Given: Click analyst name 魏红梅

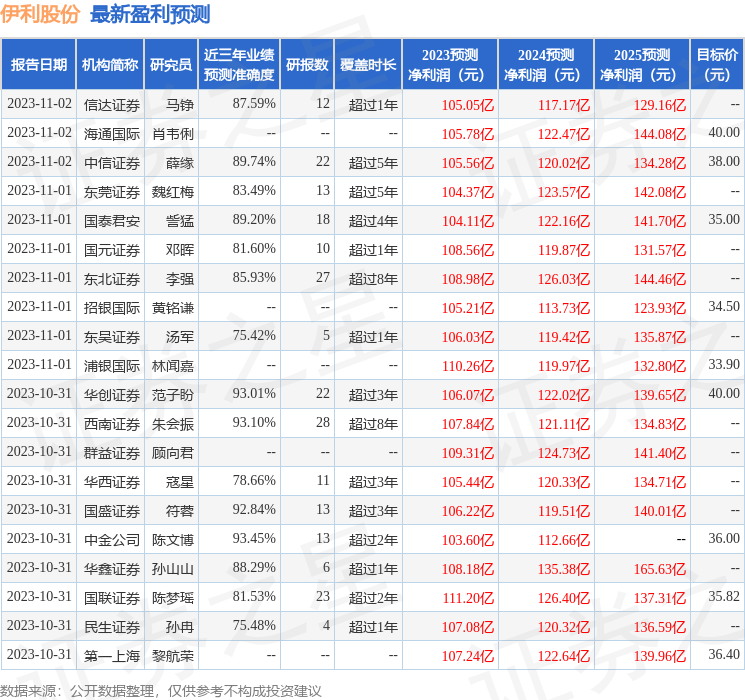Looking at the screenshot, I should (x=173, y=192).
